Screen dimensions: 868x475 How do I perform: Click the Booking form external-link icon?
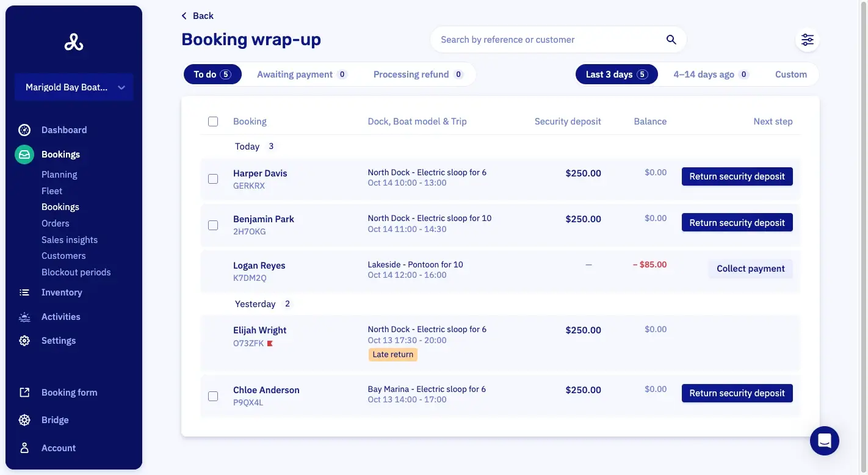pos(24,393)
